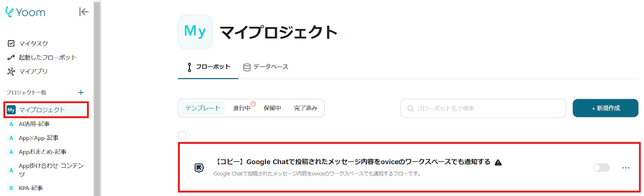This screenshot has height=196, width=644.
Task: Click the magnifier icon in the search field
Action: (x=411, y=108)
